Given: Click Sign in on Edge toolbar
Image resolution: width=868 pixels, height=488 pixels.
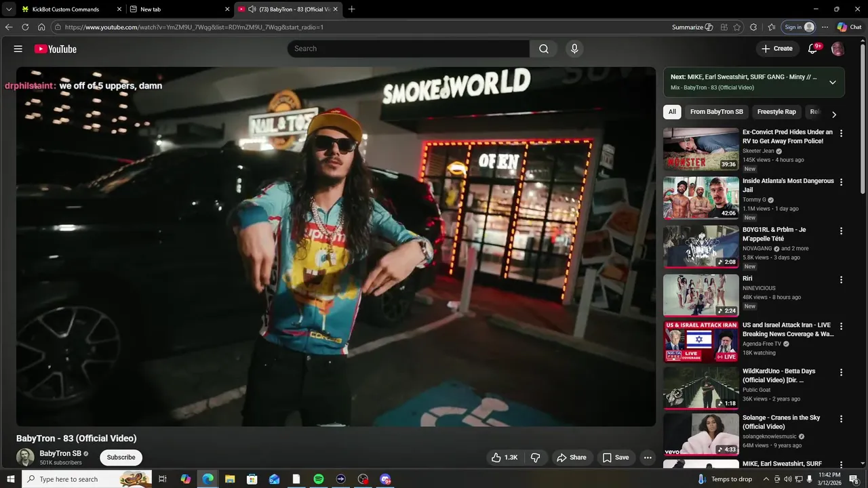Looking at the screenshot, I should tap(799, 27).
